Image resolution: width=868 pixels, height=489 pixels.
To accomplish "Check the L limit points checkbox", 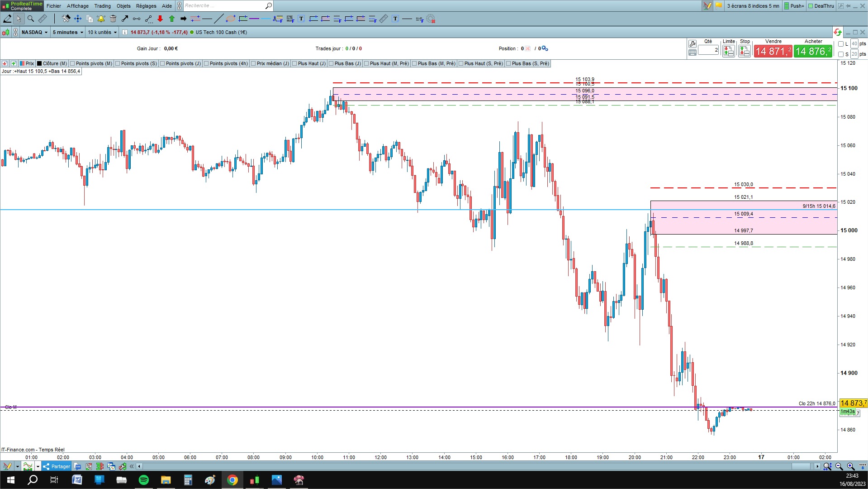I will tap(841, 44).
